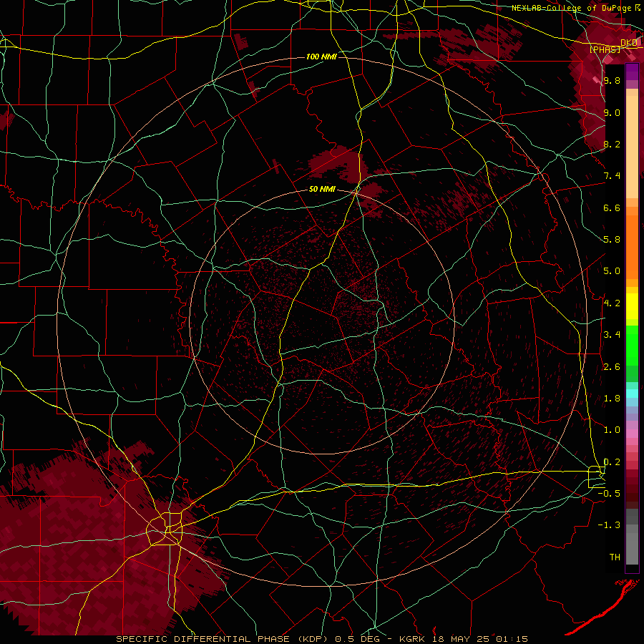The width and height of the screenshot is (644, 644).
Task: Click the 9.8 value on color scale
Action: (x=612, y=80)
